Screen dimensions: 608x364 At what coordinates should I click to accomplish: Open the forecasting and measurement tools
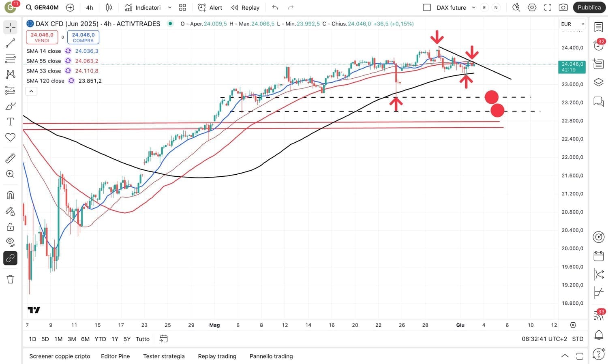click(10, 90)
